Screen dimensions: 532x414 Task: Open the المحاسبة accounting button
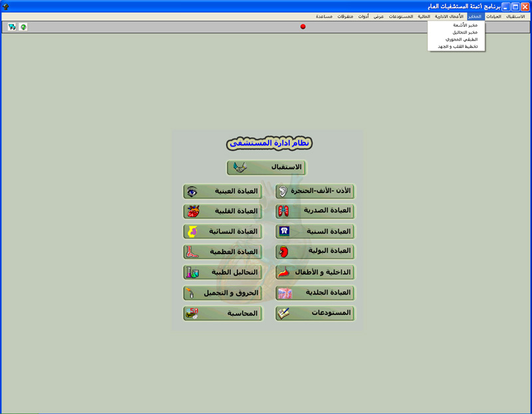[x=222, y=313]
